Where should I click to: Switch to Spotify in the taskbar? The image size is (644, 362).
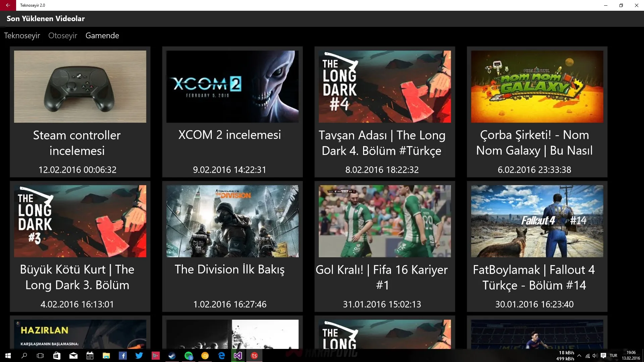(189, 356)
